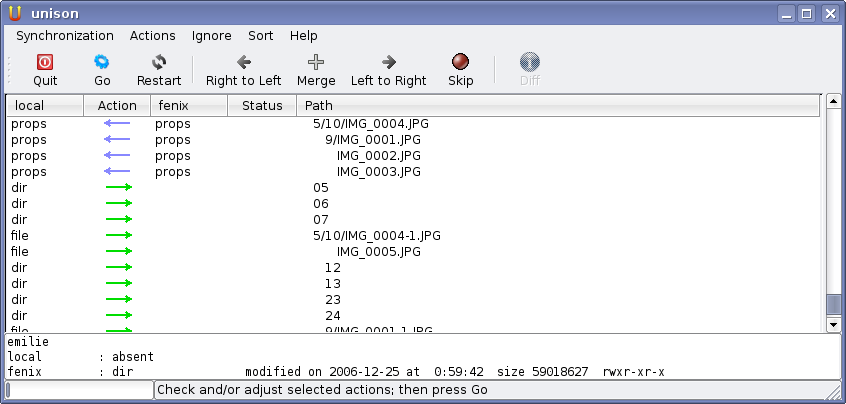Start synchronization with the Go icon
Viewport: 846px width, 404px height.
click(101, 62)
